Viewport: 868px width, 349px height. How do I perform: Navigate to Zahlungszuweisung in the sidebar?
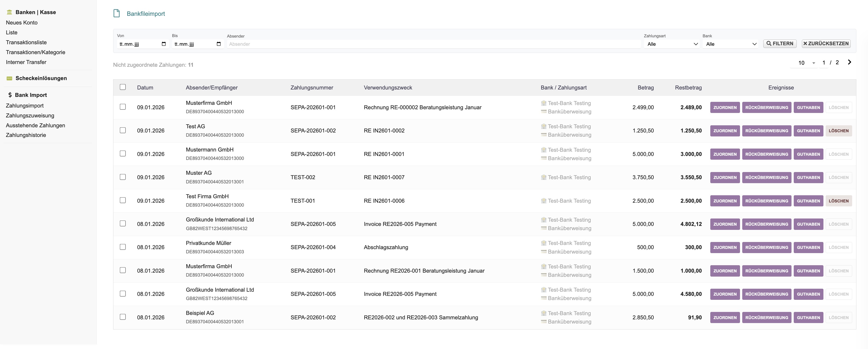pyautogui.click(x=30, y=115)
